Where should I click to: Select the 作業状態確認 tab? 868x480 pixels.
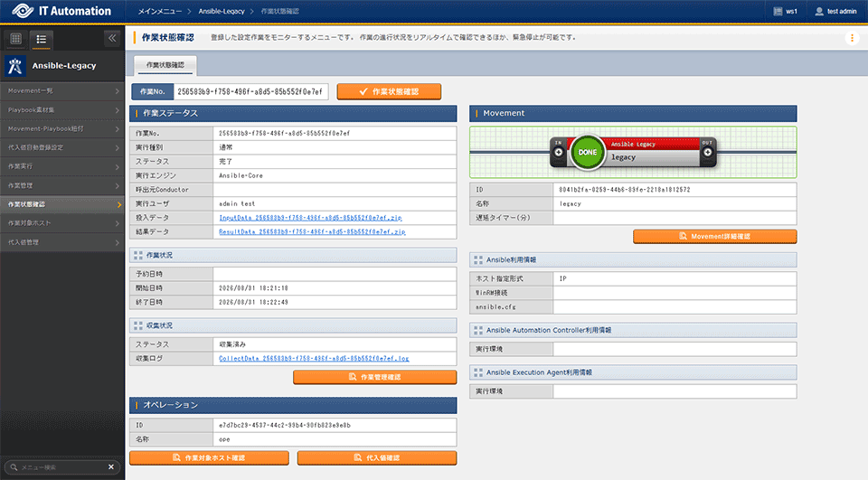pos(165,65)
